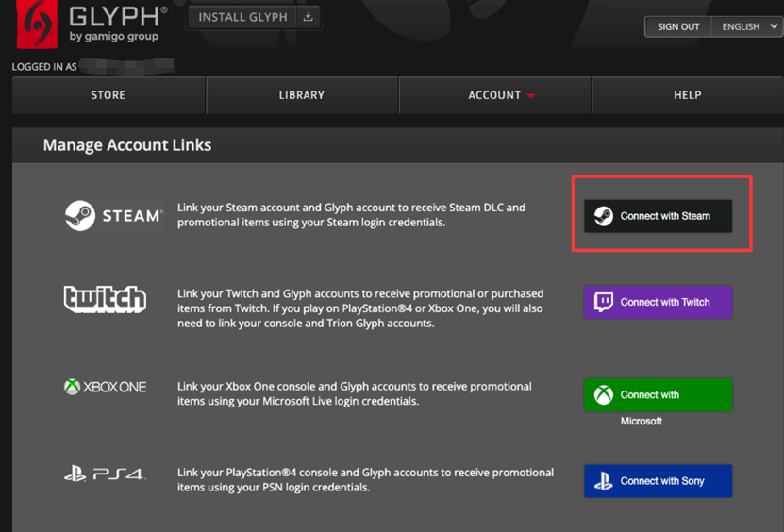The width and height of the screenshot is (784, 532).
Task: Click the LOGGED IN AS label
Action: point(44,66)
